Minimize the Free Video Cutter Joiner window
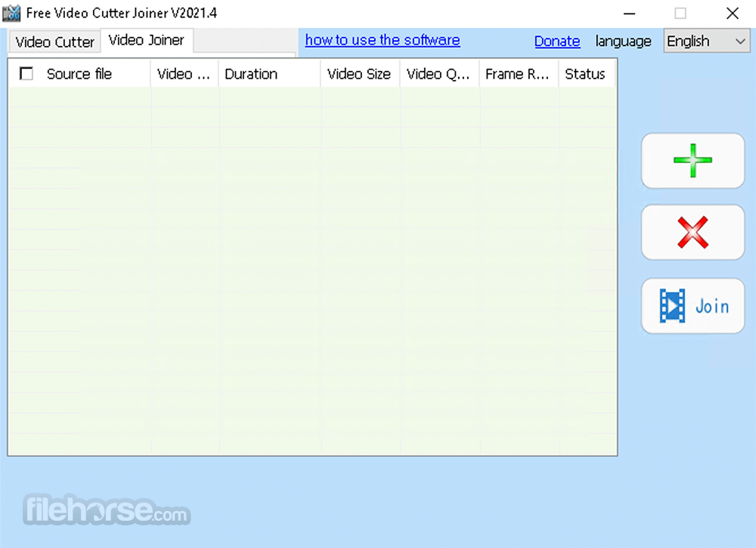 click(629, 14)
